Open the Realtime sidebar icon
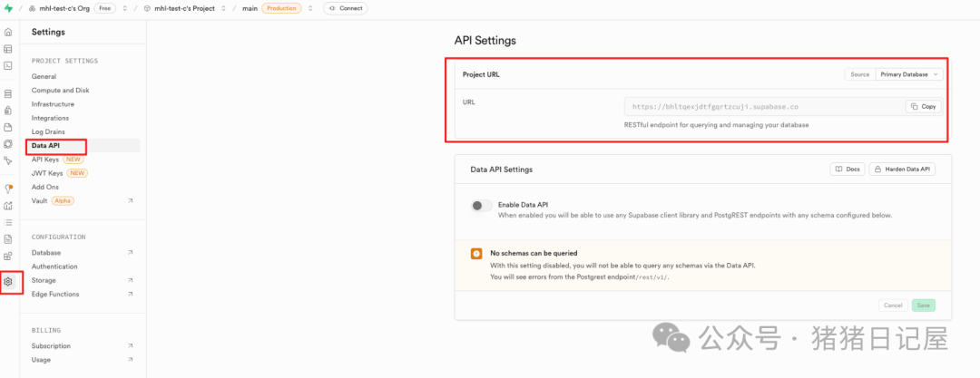 [8, 160]
